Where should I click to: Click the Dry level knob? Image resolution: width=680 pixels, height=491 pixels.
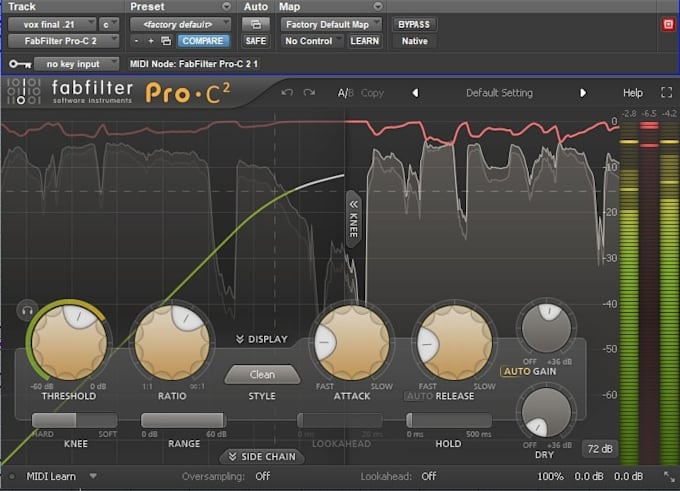tap(546, 412)
